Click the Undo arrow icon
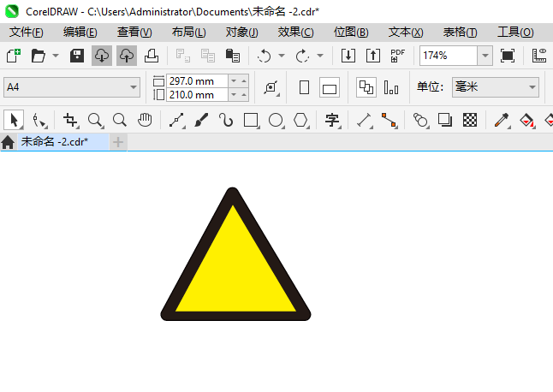The image size is (553, 392). pos(265,56)
